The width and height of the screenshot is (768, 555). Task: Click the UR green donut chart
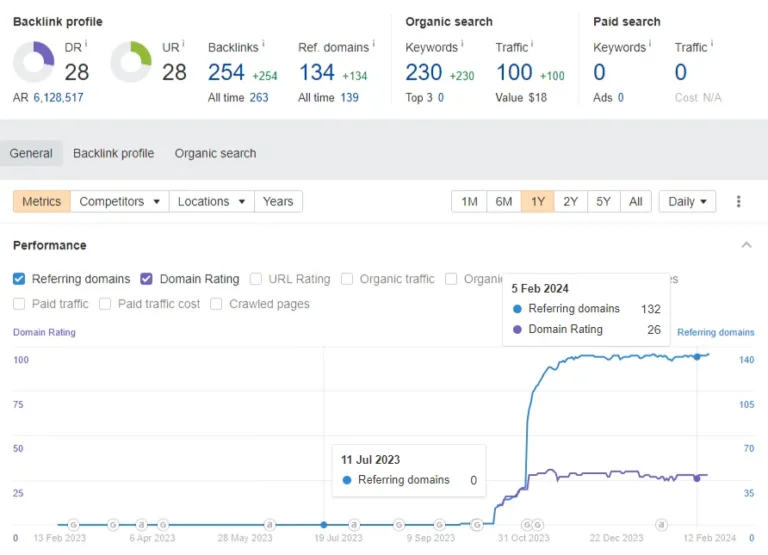pyautogui.click(x=131, y=62)
